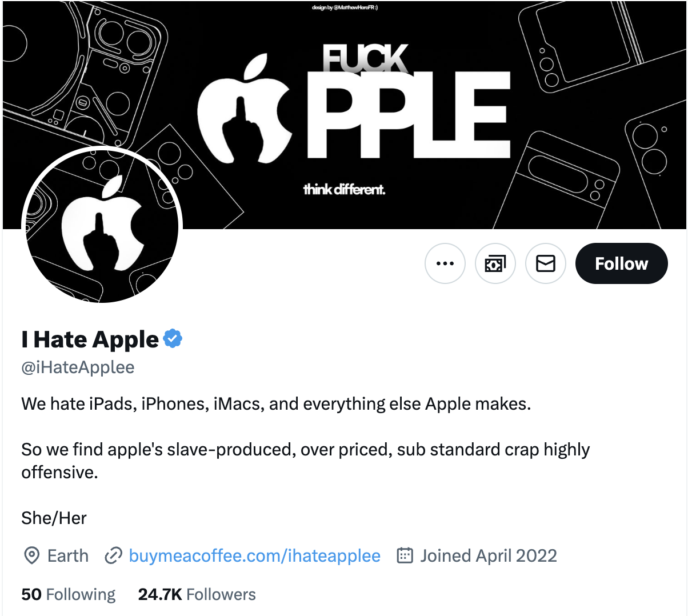View the 24.7K Followers list

197,594
